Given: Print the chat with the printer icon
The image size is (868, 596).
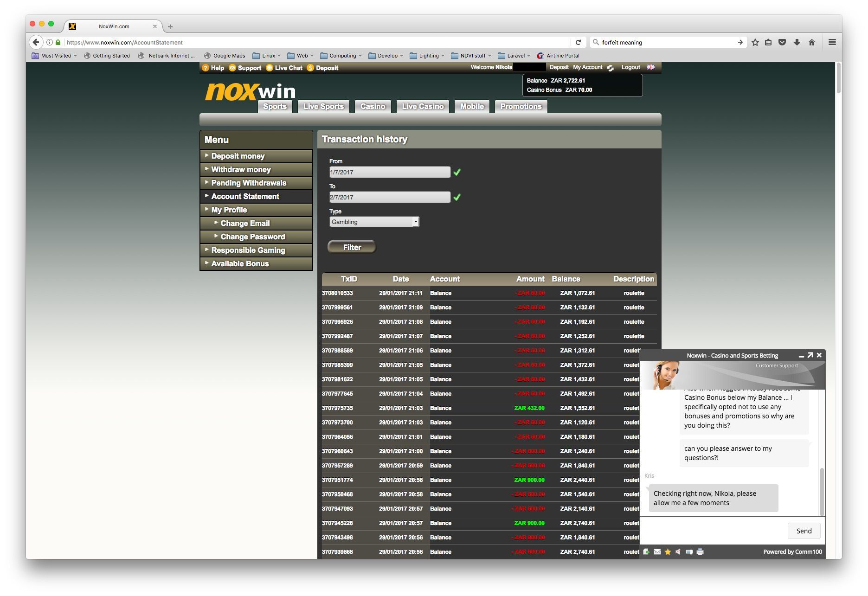Looking at the screenshot, I should click(700, 551).
